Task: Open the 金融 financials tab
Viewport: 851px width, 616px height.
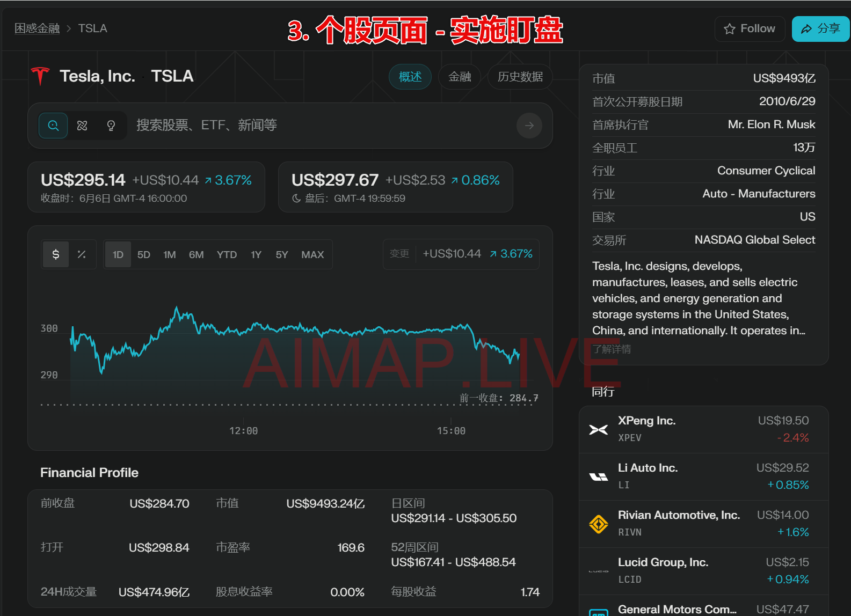Action: point(460,77)
